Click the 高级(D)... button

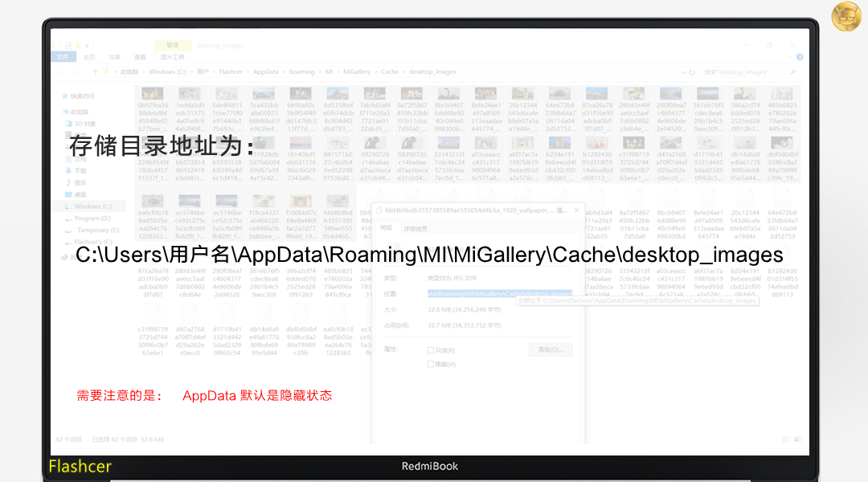[x=551, y=349]
